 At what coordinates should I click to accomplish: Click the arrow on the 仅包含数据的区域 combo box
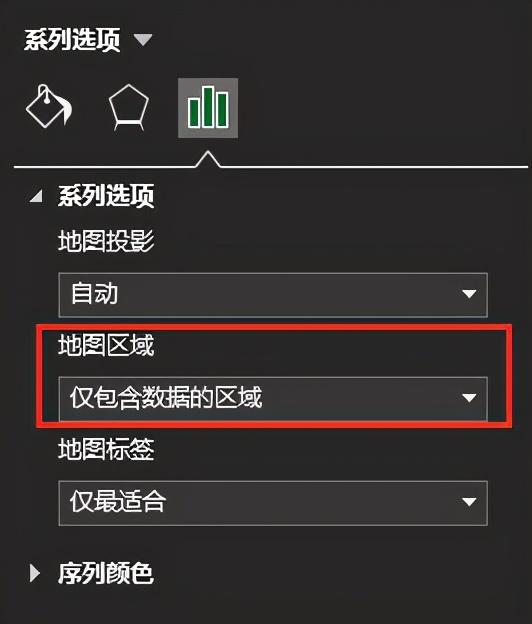(470, 398)
